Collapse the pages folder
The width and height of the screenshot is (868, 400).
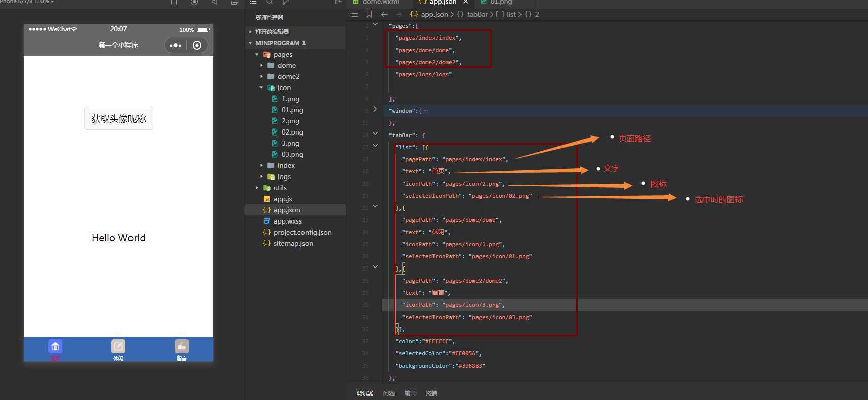click(295, 54)
